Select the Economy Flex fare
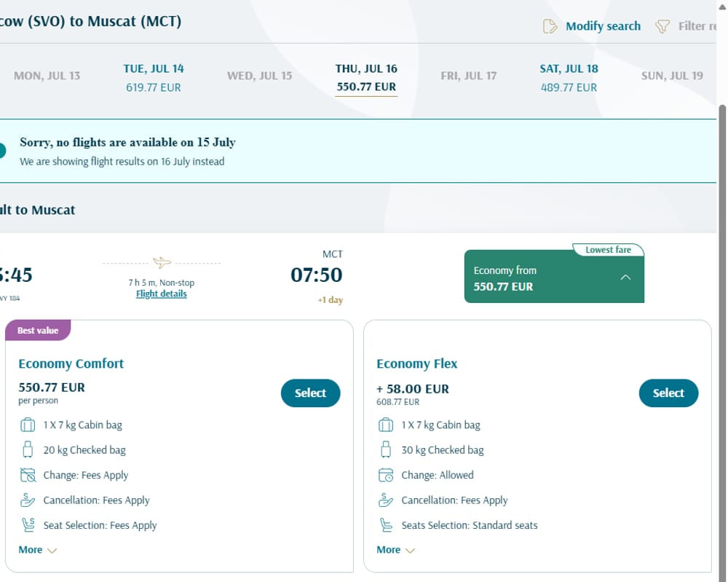The width and height of the screenshot is (728, 582). coord(668,393)
